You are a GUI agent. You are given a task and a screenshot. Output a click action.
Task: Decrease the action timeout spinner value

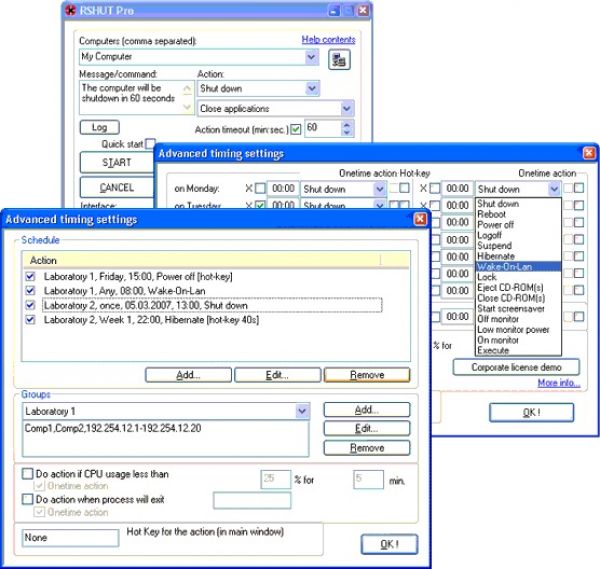pos(347,132)
